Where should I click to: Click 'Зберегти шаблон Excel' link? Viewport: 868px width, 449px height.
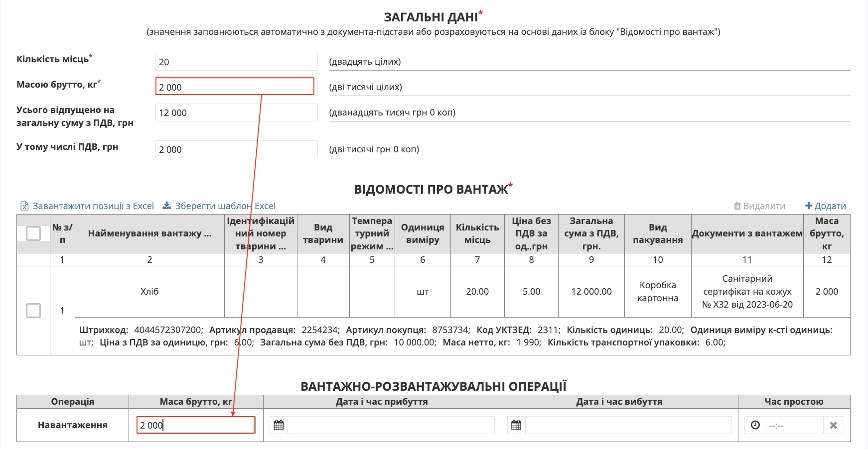tap(225, 206)
